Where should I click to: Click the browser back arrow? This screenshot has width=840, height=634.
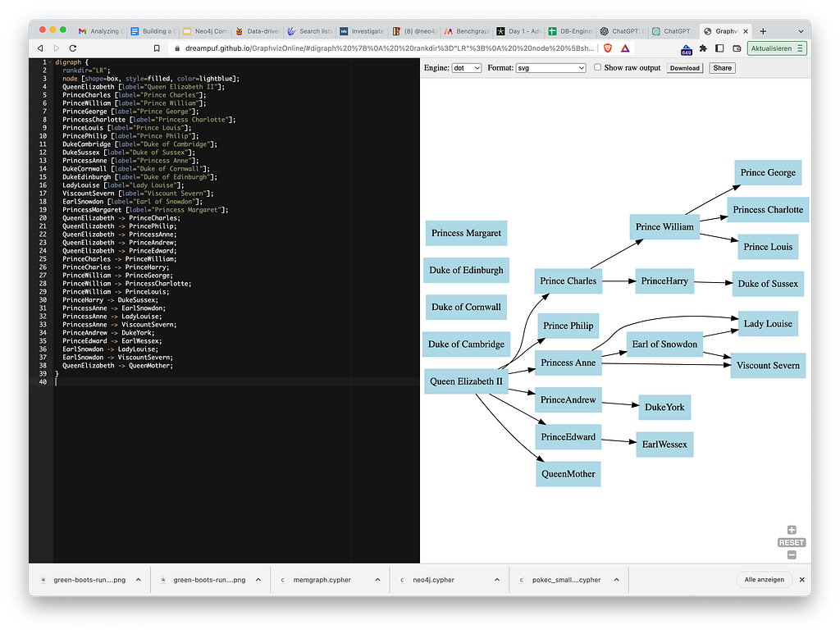[x=40, y=48]
